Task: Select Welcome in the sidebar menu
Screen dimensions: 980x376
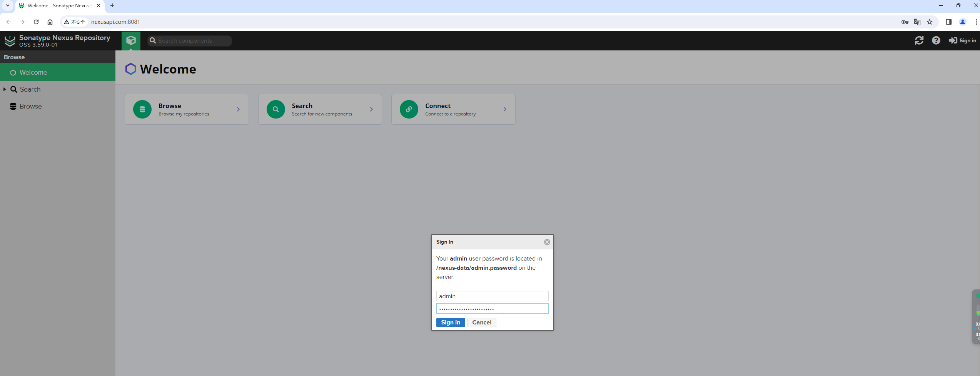Action: (x=33, y=72)
